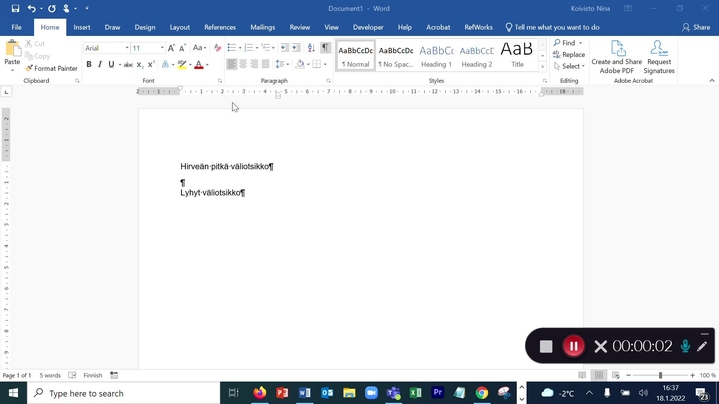This screenshot has width=719, height=404.
Task: Switch to Read Mode view
Action: (x=582, y=375)
